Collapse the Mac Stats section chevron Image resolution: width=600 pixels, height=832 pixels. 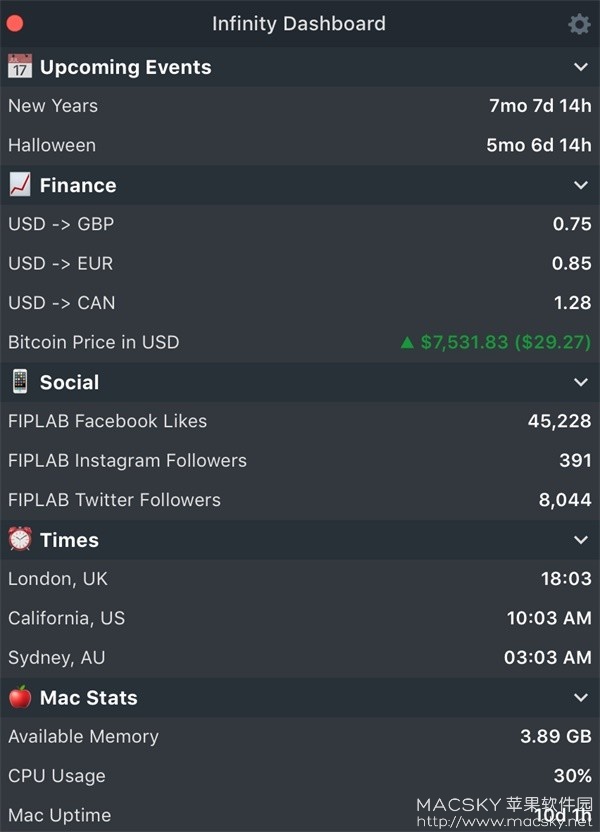581,697
